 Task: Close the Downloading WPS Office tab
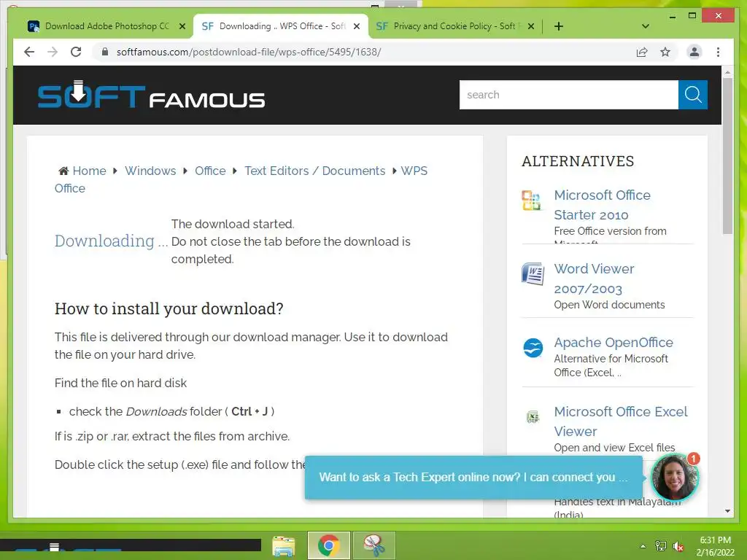point(356,26)
